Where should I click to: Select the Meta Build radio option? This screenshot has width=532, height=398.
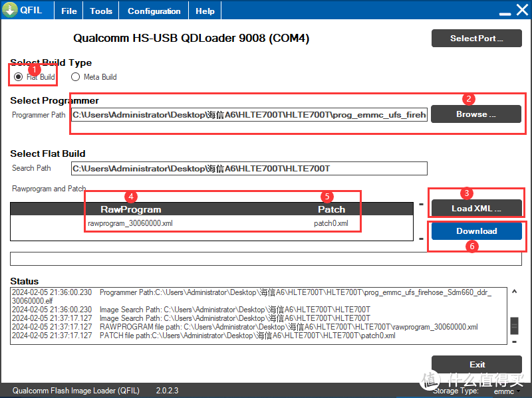pos(75,77)
